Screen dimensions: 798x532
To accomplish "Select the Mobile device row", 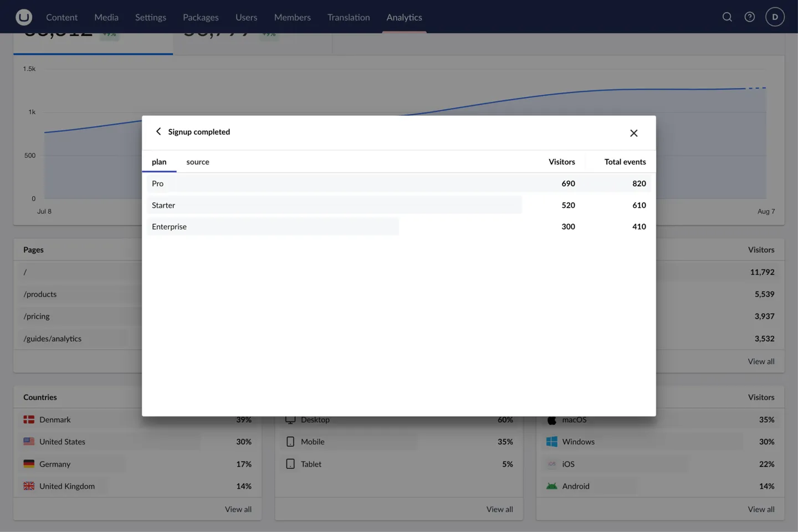I will pyautogui.click(x=399, y=442).
